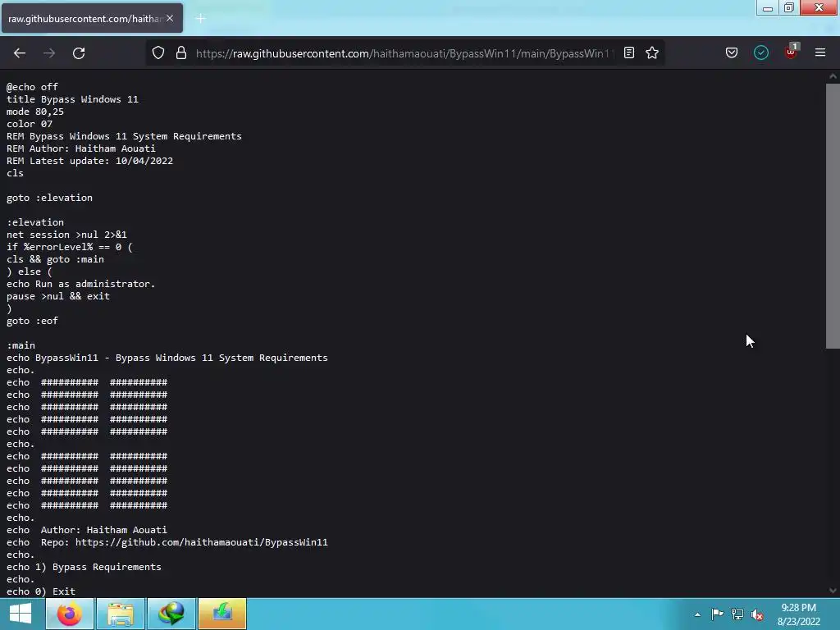
Task: Click 'color 07' line
Action: point(30,124)
